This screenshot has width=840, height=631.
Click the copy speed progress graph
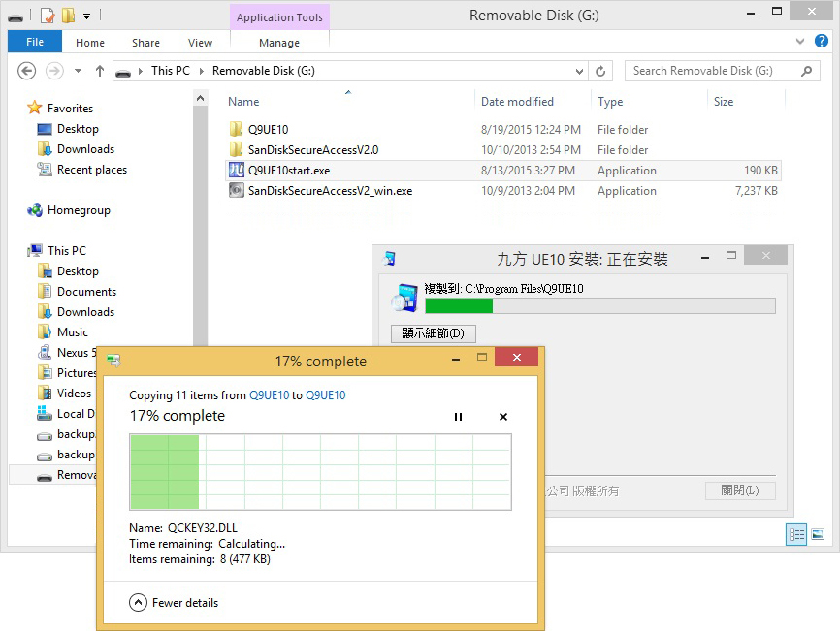(320, 471)
